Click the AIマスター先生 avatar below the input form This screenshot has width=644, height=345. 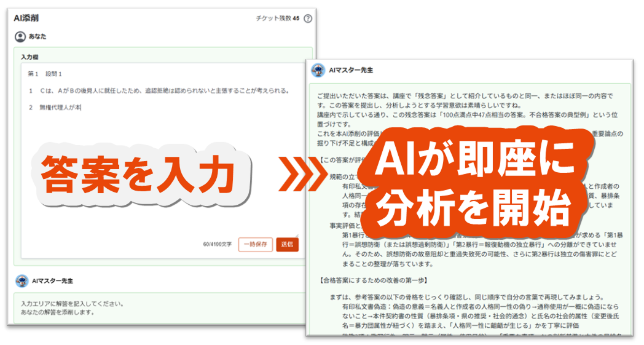(22, 280)
